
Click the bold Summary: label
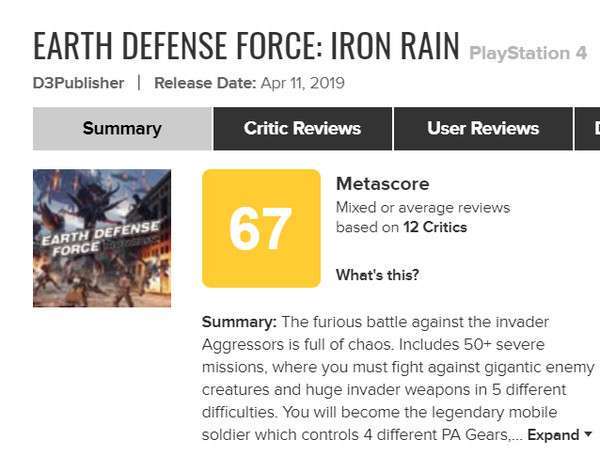pyautogui.click(x=239, y=322)
